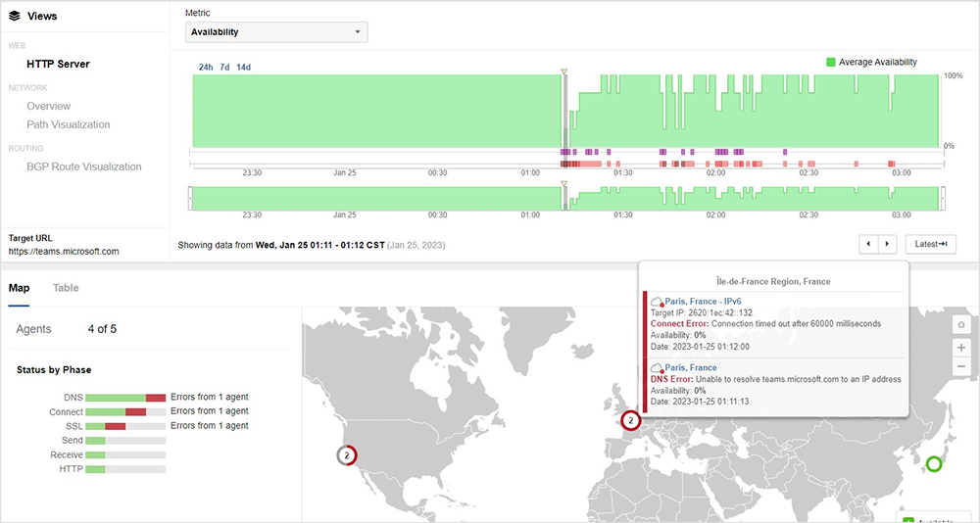Zoom out on the map with minus
This screenshot has width=980, height=523.
tap(961, 366)
